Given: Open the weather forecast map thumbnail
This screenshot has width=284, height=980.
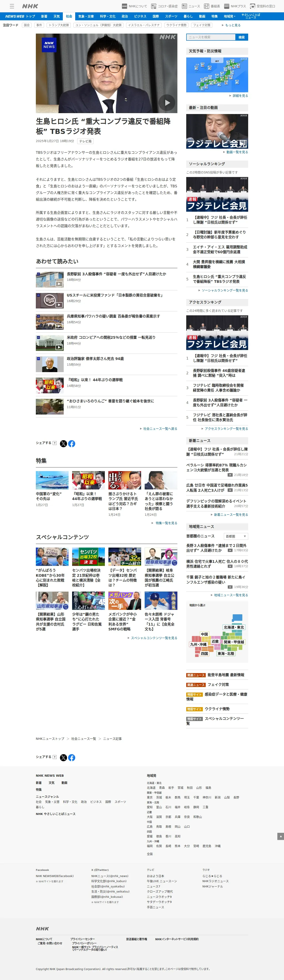Looking at the screenshot, I should coord(217,74).
